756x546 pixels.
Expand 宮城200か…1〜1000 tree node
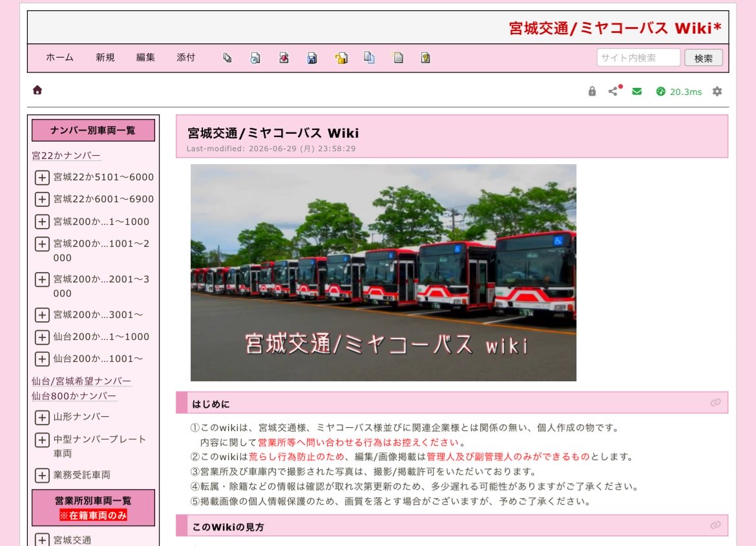click(x=42, y=222)
